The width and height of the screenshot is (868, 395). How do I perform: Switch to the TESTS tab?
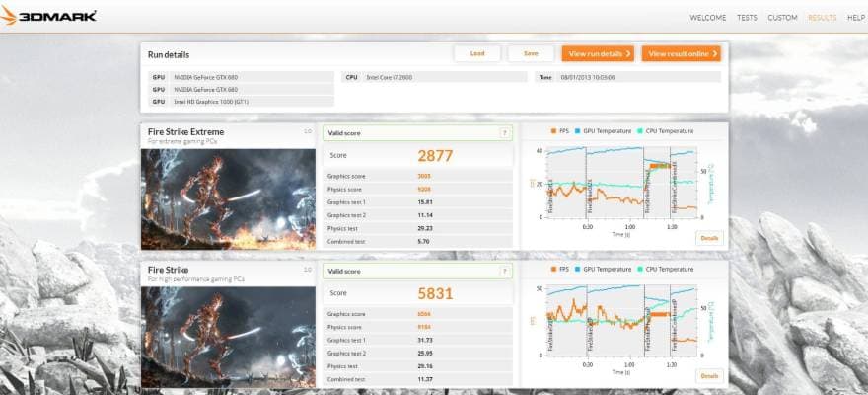[x=747, y=18]
